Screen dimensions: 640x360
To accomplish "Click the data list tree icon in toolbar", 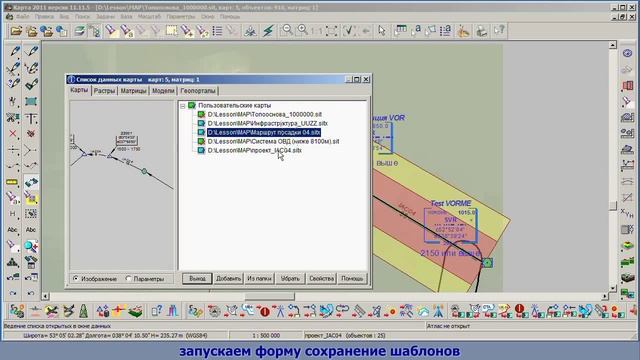I will (95, 31).
